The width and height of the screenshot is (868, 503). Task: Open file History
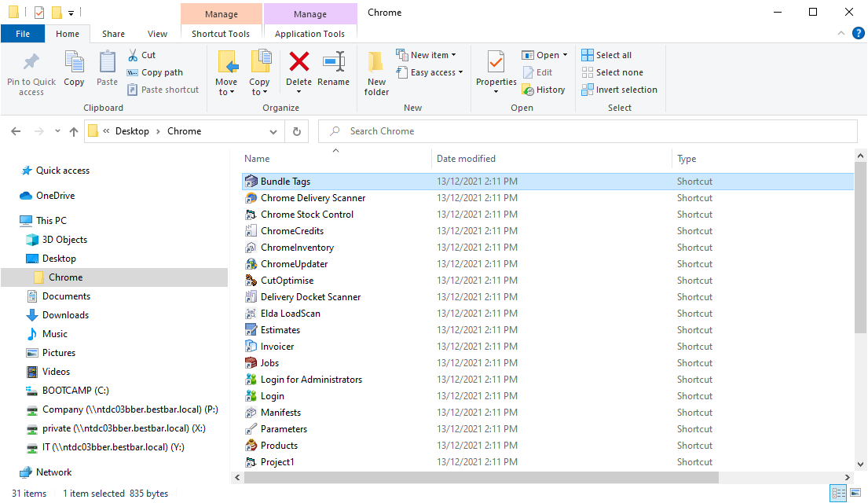coord(544,89)
